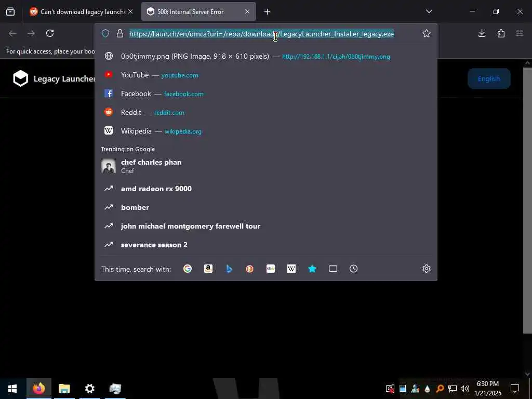Click the URL address field text
This screenshot has height=399, width=532.
click(x=261, y=34)
